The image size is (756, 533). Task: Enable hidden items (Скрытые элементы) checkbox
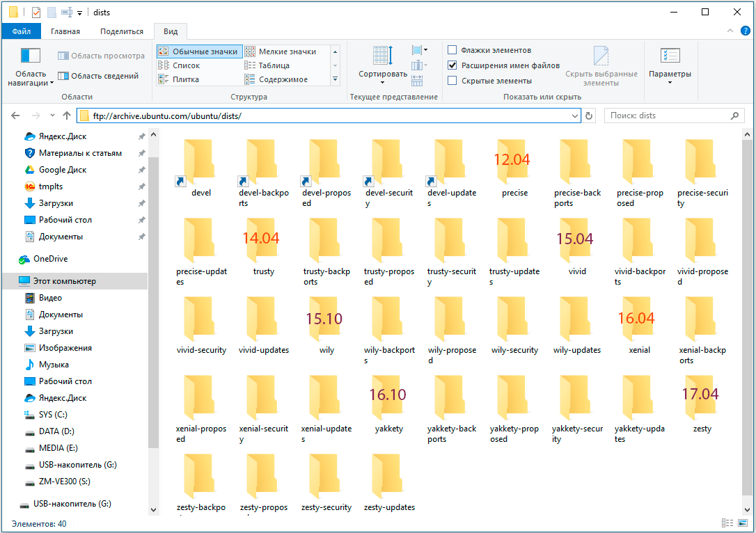452,81
